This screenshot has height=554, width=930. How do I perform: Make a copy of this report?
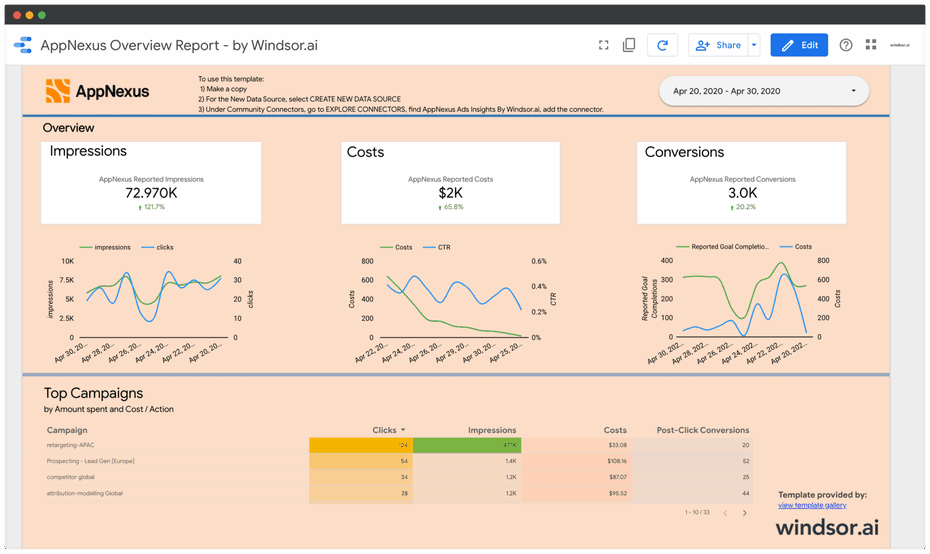[x=629, y=45]
